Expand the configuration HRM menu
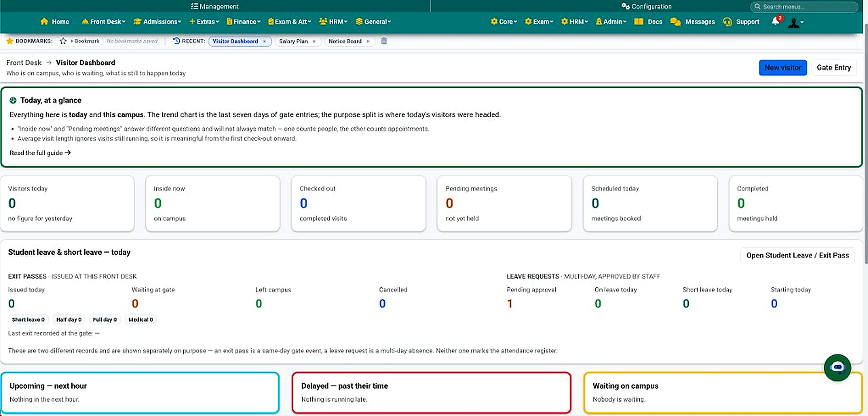Screen dimensions: 868x416 tap(574, 21)
